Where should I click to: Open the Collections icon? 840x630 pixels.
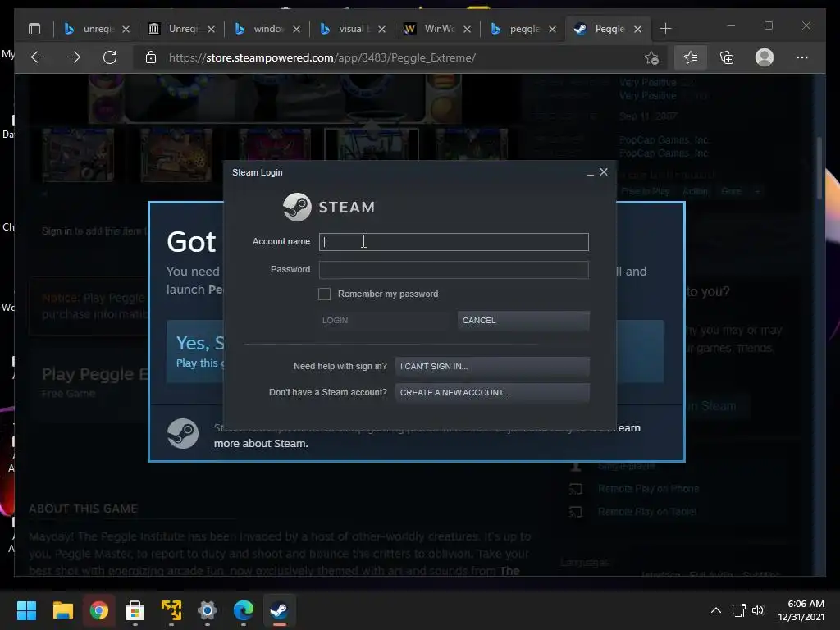(x=727, y=57)
